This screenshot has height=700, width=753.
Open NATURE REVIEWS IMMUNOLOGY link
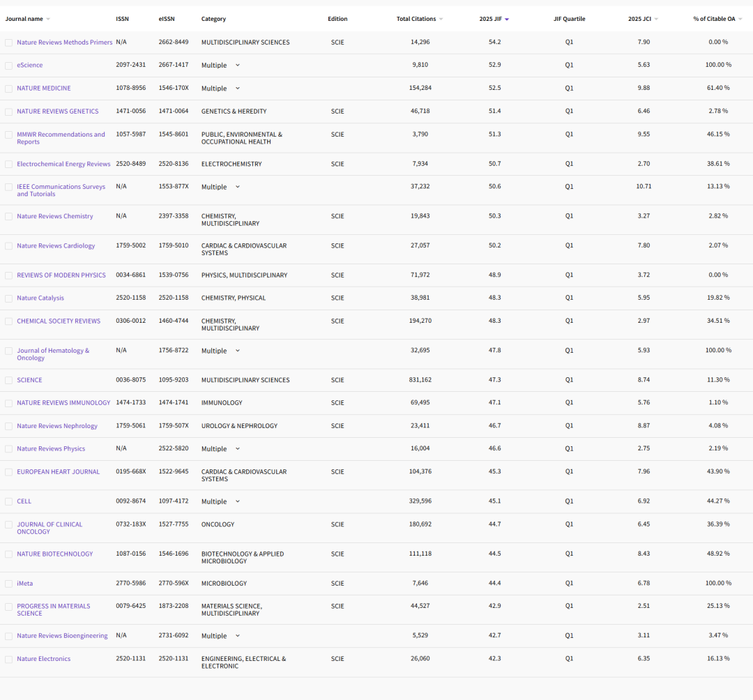(63, 403)
